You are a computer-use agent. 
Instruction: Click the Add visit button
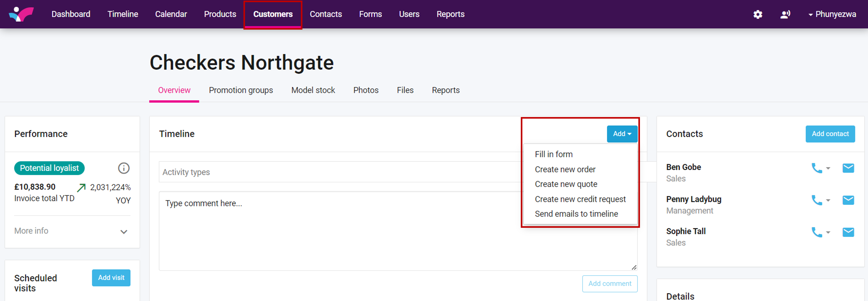click(111, 277)
